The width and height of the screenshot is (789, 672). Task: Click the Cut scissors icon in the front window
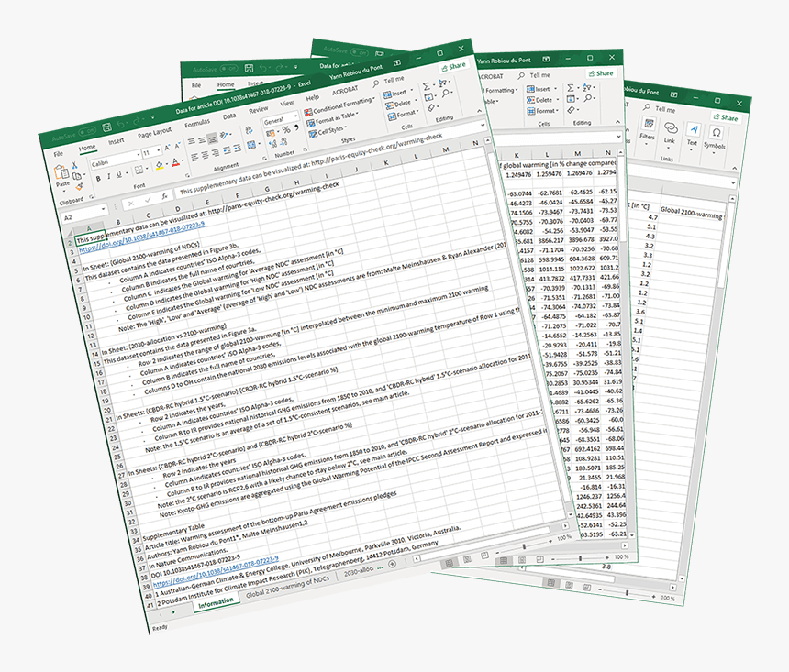[x=74, y=165]
